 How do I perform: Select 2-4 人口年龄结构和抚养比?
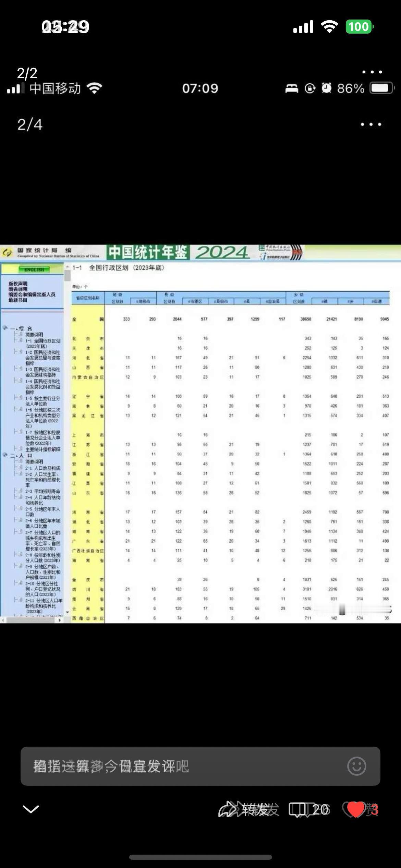tap(43, 500)
